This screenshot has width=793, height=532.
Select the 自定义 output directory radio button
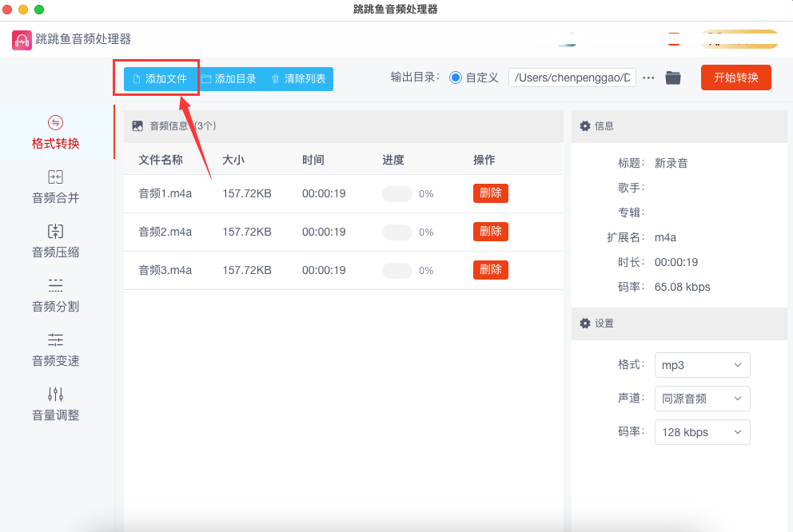pyautogui.click(x=456, y=77)
